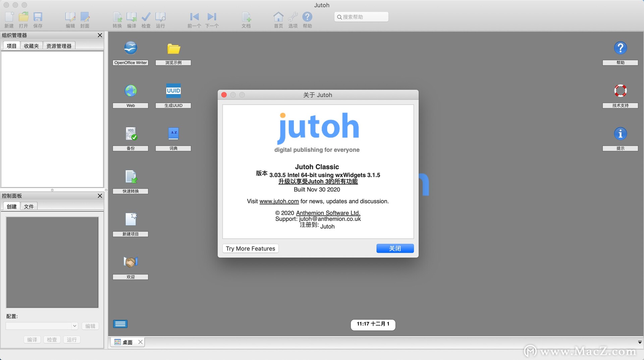
Task: Click the 技术支持 lifebuoy icon
Action: (x=621, y=91)
